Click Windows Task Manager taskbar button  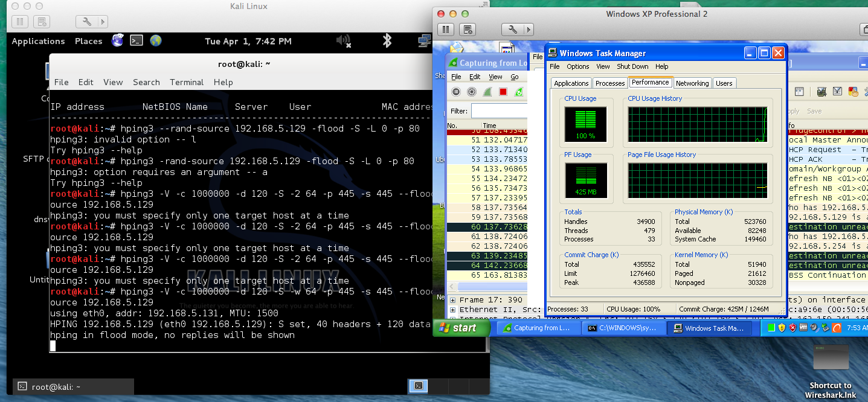(x=711, y=328)
